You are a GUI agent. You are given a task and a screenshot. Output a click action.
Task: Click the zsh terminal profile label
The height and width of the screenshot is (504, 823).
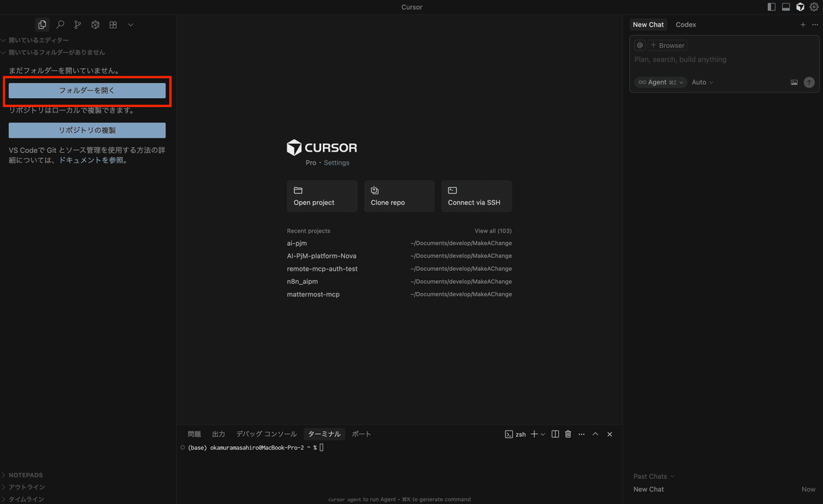(515, 434)
